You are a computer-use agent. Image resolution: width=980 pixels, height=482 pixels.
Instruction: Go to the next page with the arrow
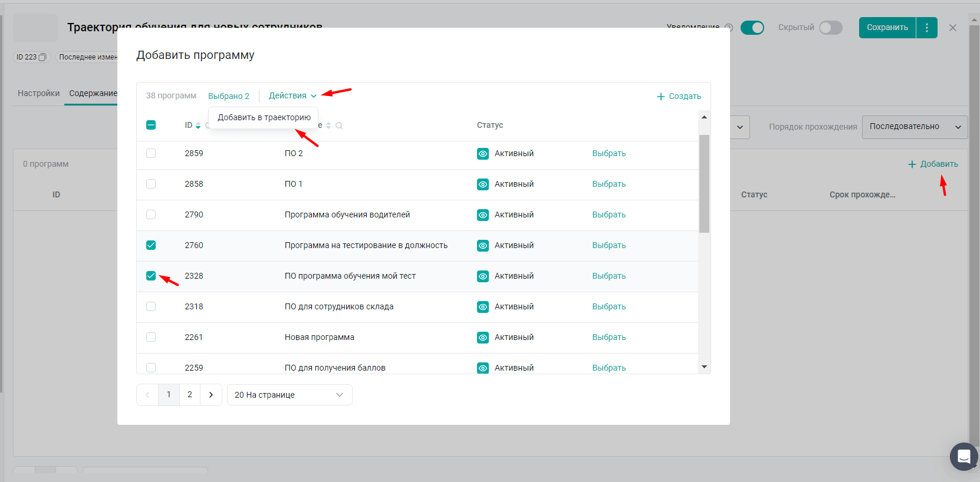click(211, 395)
